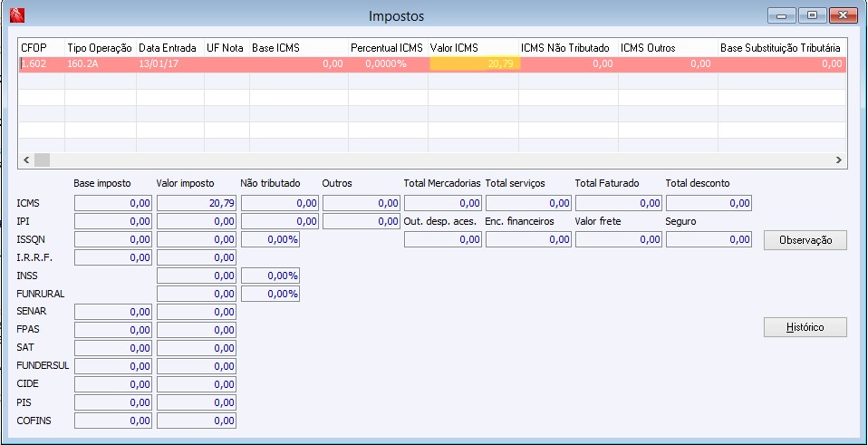Click the horizontal scrollbar thumb

coord(42,160)
